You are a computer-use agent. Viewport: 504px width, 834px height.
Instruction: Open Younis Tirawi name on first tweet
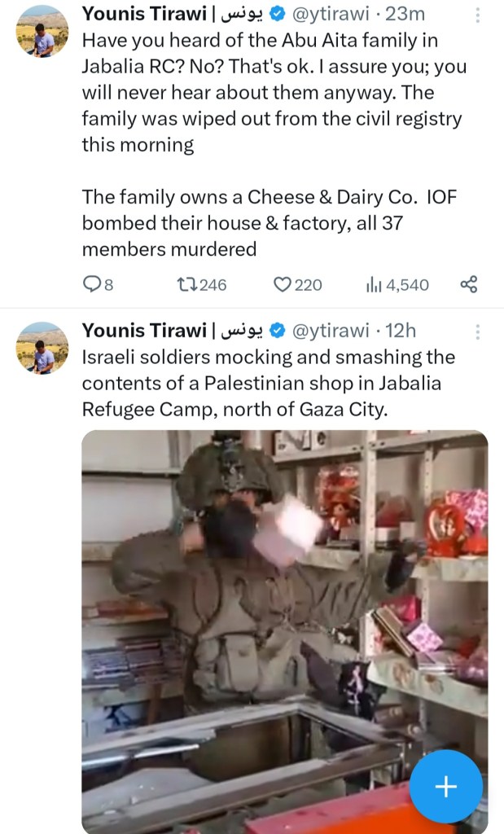(x=142, y=15)
